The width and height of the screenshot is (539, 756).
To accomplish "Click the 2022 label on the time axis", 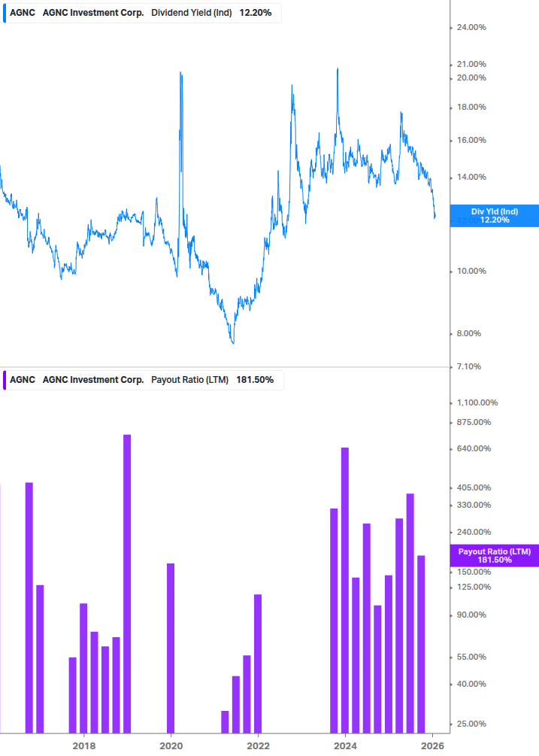I will tap(258, 745).
